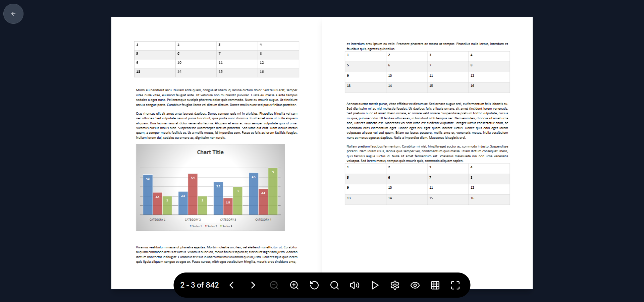Rotate the document view

pyautogui.click(x=314, y=285)
